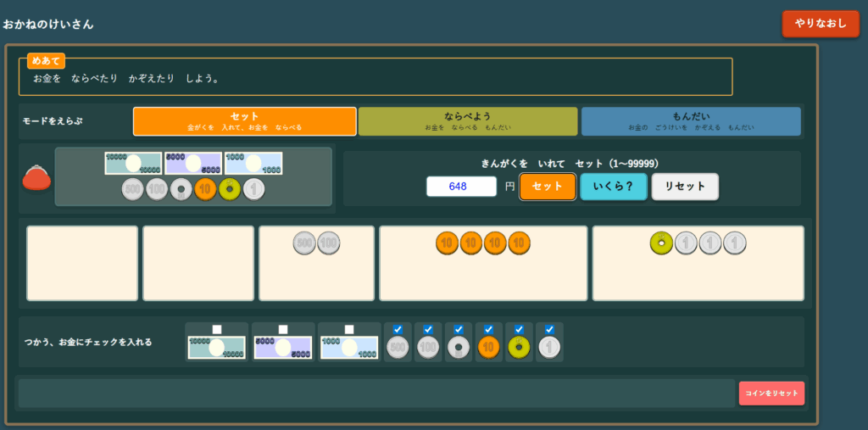Image resolution: width=868 pixels, height=430 pixels.
Task: Pick the 1000 yen bill beside the purse
Action: pyautogui.click(x=253, y=163)
